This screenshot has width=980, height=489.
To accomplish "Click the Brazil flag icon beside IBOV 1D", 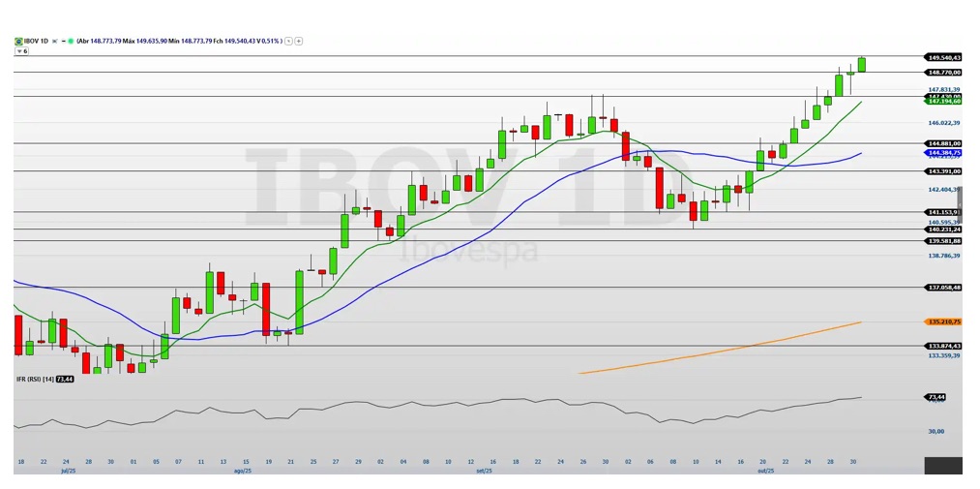I will 18,41.
